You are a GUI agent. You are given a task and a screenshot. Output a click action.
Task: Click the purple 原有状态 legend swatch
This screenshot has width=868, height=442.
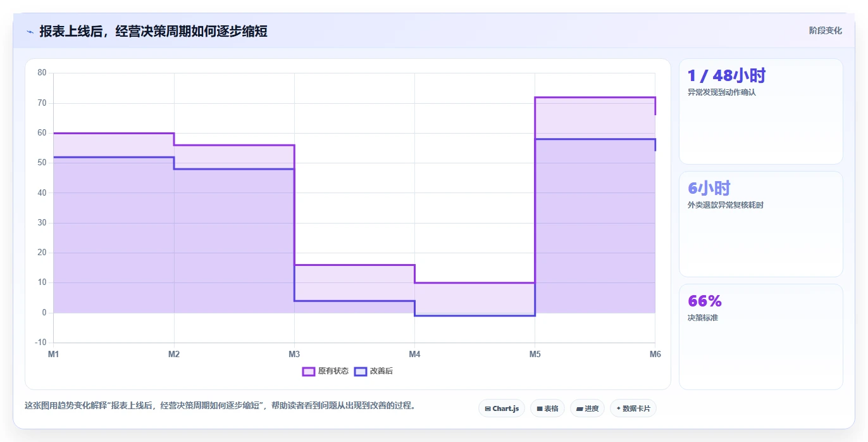309,371
